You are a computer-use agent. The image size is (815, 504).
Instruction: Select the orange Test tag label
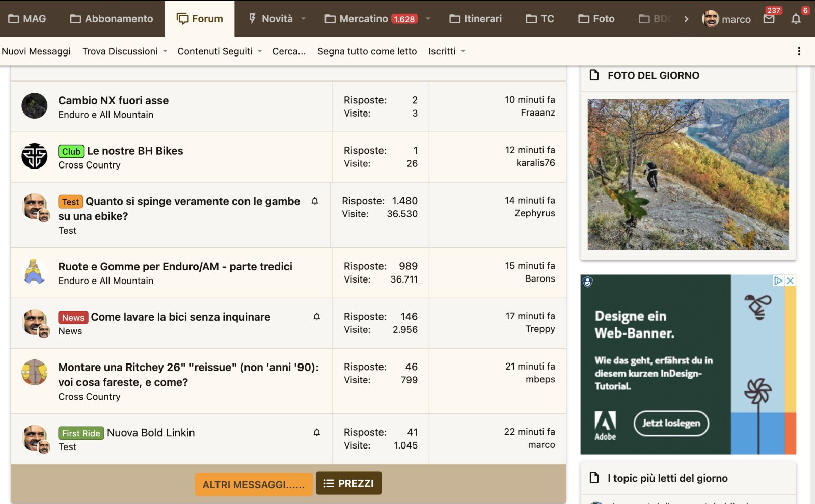coord(70,202)
